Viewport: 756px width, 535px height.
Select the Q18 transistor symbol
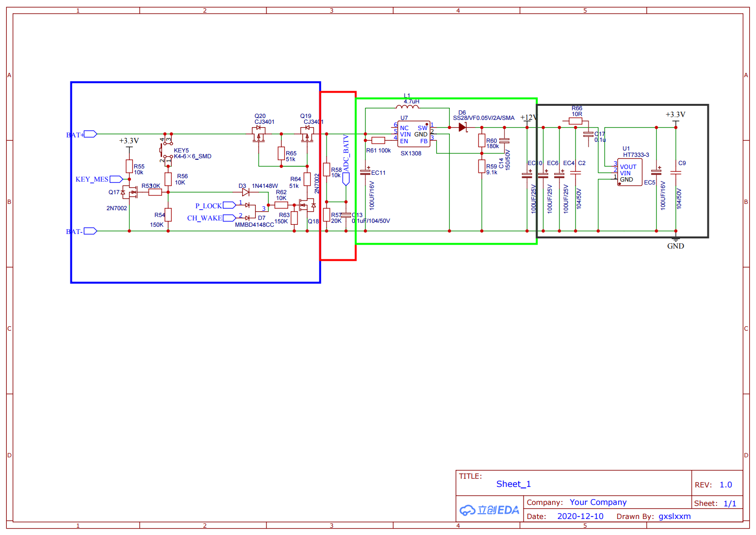(x=308, y=206)
